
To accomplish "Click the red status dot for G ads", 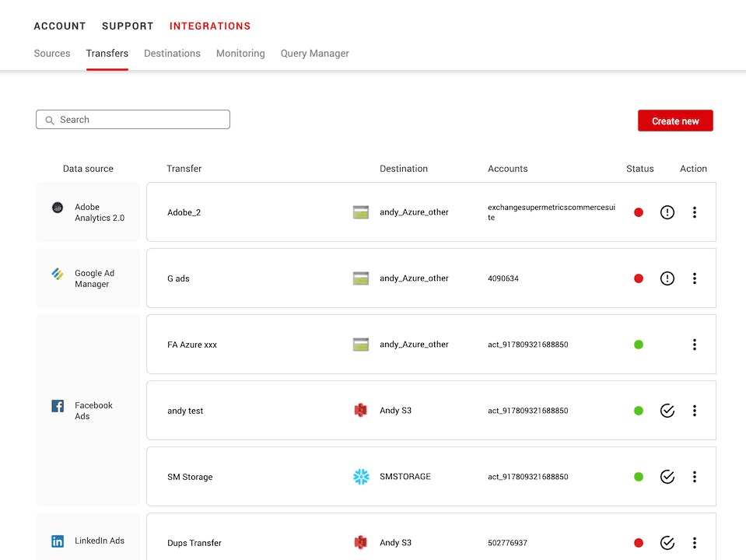I will [x=639, y=278].
